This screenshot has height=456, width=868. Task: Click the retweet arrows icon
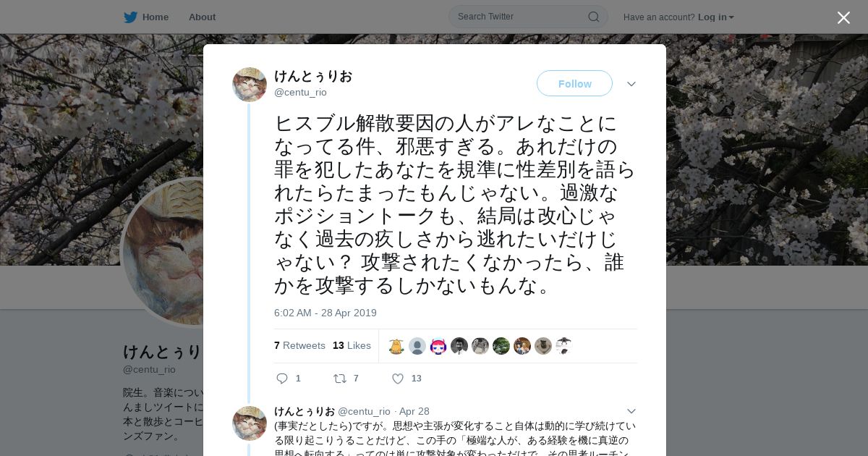(340, 379)
